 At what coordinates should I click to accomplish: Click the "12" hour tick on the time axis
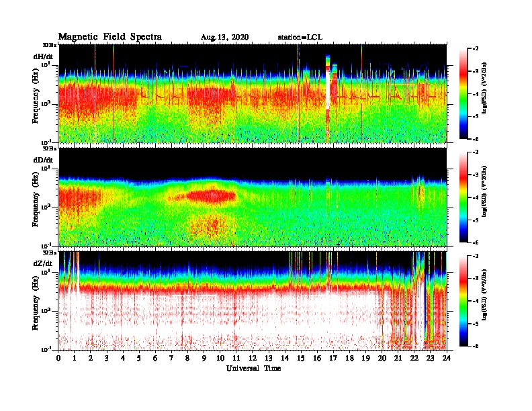click(x=253, y=359)
